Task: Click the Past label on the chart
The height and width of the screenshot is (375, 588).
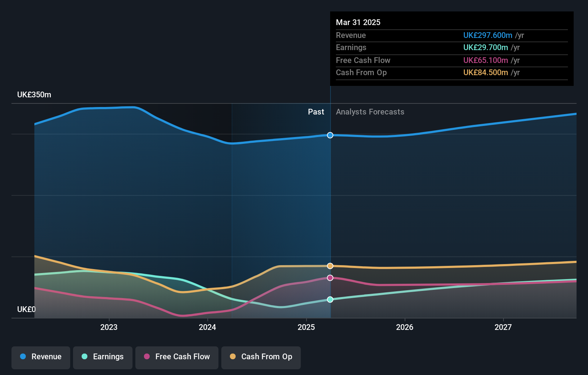Action: point(316,112)
